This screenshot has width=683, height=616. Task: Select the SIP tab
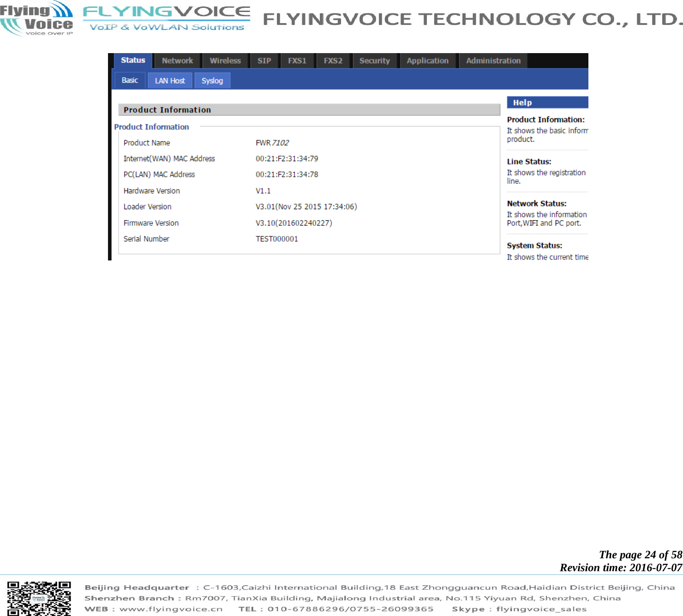[x=264, y=61]
